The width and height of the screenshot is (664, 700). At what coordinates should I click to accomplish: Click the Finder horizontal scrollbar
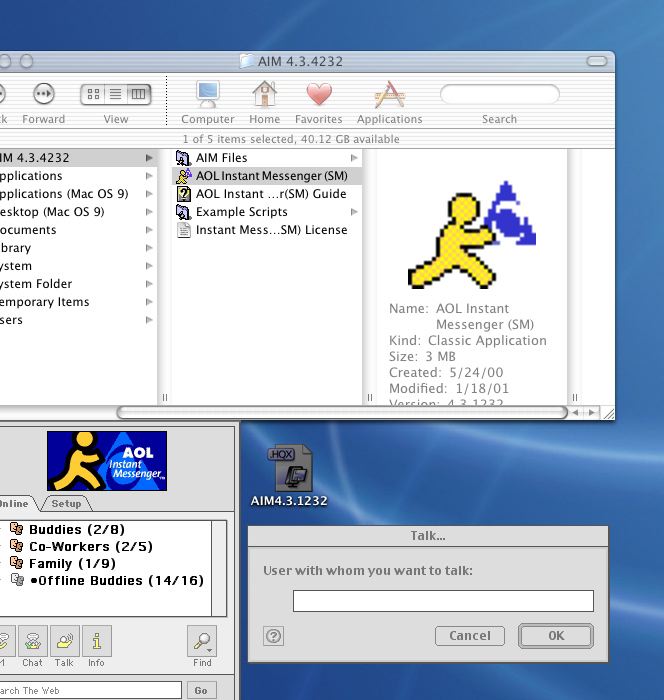pos(342,412)
